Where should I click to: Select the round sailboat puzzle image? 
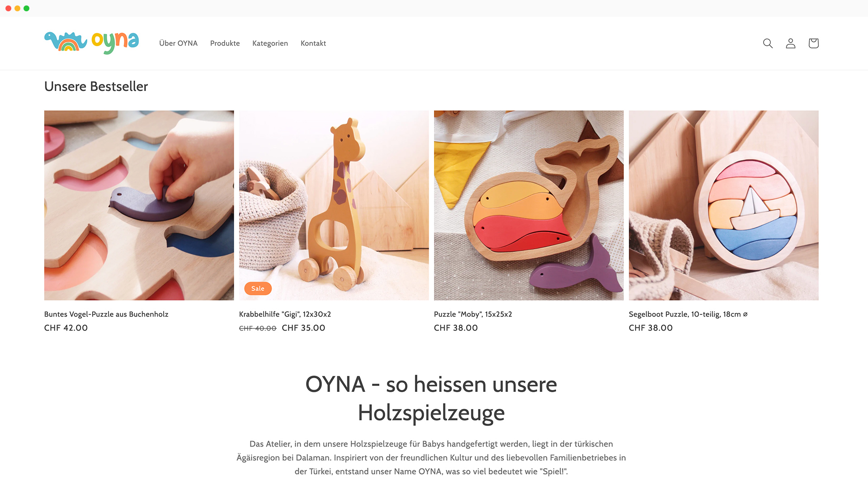tap(723, 205)
